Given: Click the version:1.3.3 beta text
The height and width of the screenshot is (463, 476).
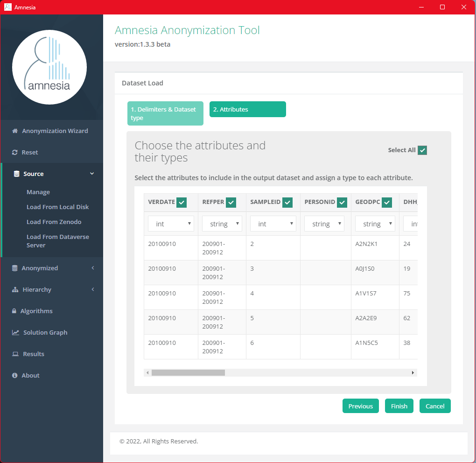Looking at the screenshot, I should pos(142,44).
